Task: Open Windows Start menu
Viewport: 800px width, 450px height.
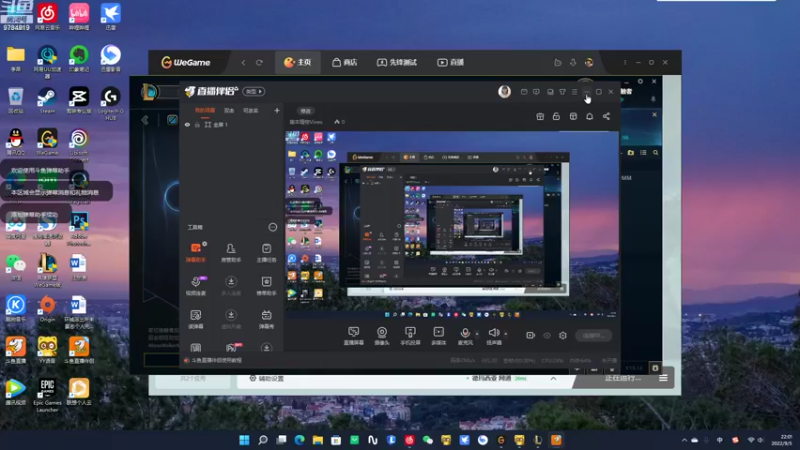Action: 244,440
